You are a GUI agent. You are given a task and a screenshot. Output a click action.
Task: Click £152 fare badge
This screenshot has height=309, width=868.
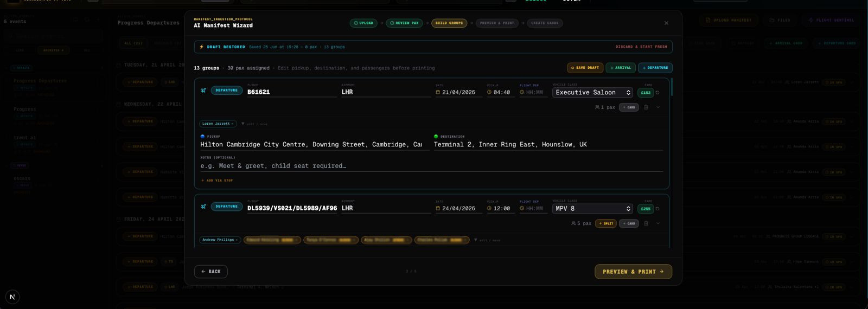click(646, 93)
